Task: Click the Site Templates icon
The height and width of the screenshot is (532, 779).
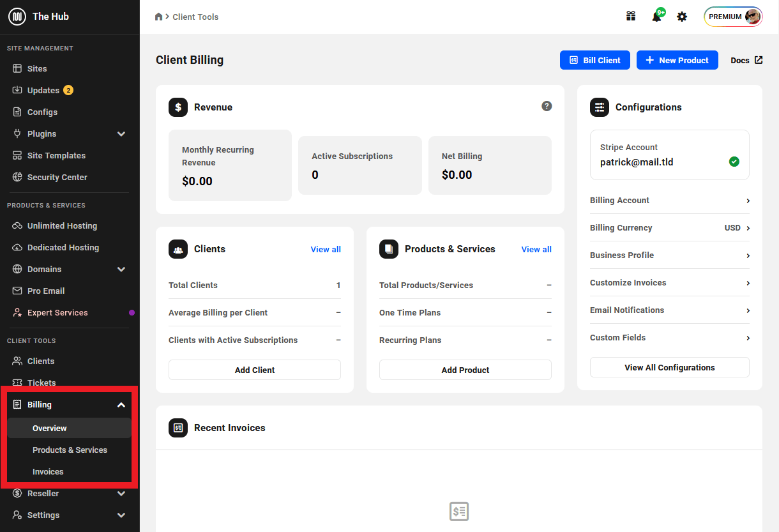Action: point(17,155)
